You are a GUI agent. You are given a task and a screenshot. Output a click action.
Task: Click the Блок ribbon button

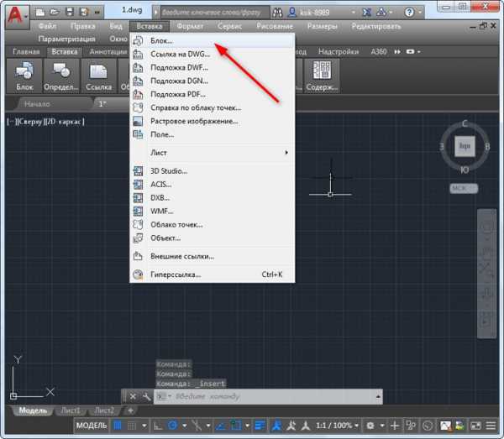pos(24,76)
